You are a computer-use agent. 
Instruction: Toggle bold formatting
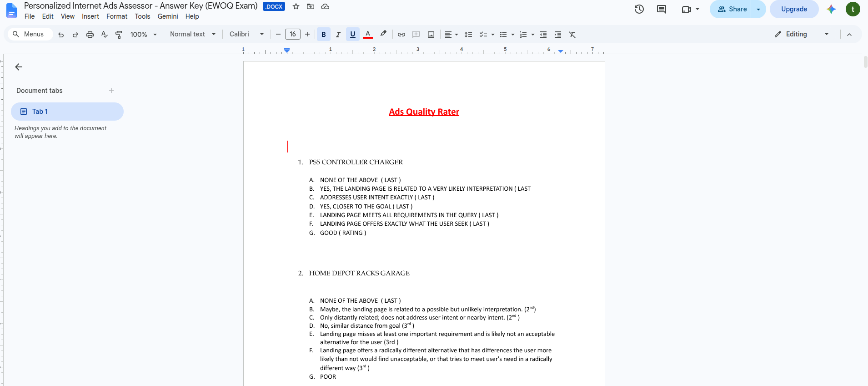324,35
